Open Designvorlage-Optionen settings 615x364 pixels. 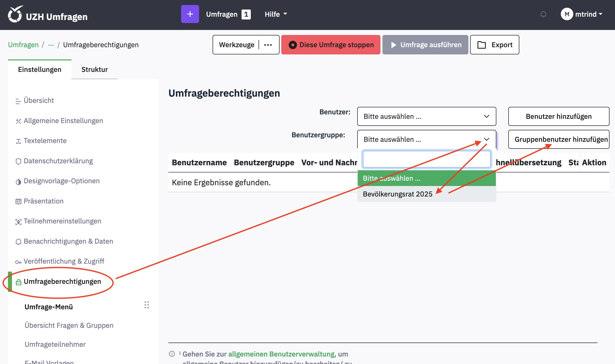click(61, 181)
